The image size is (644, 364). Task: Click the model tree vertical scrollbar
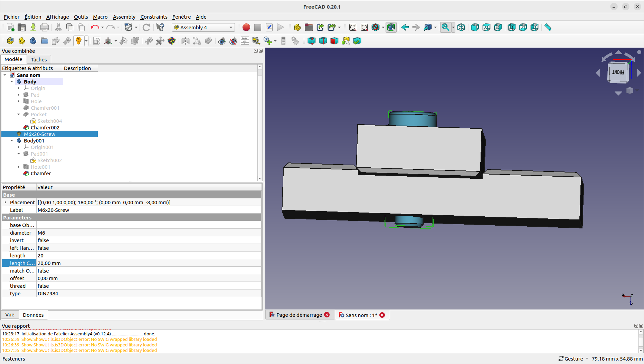260,122
